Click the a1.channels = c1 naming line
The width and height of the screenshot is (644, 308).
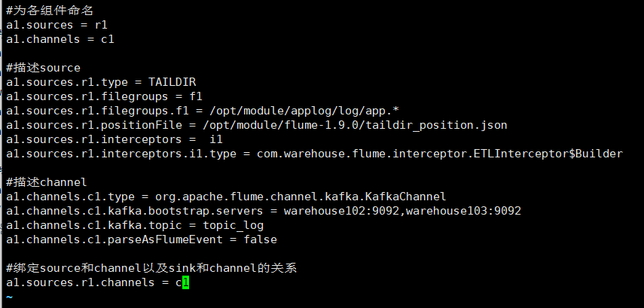tap(60, 39)
